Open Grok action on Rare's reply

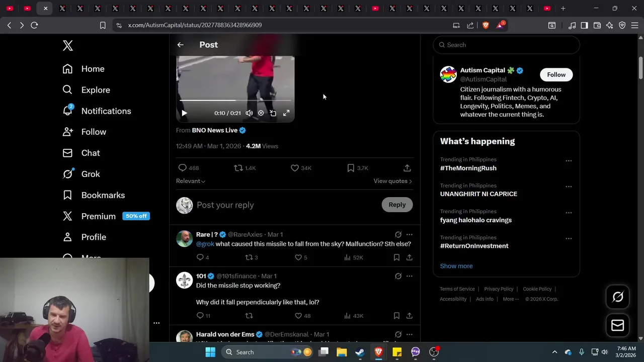click(398, 234)
